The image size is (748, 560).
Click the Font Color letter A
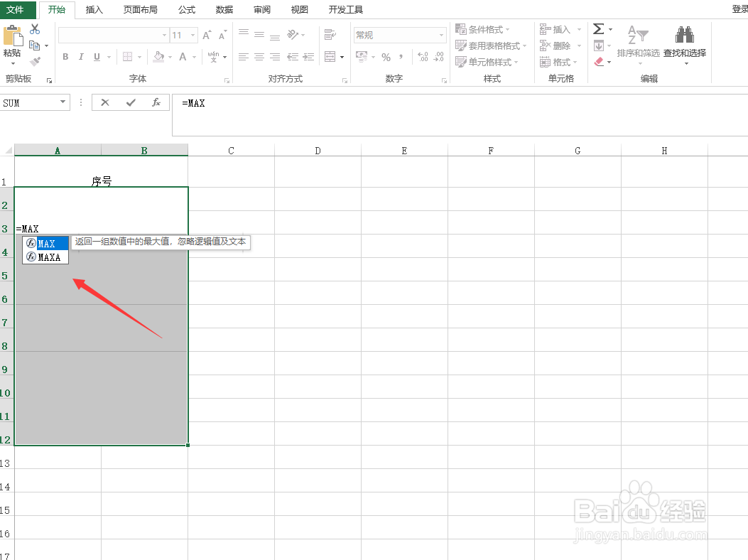[x=183, y=57]
